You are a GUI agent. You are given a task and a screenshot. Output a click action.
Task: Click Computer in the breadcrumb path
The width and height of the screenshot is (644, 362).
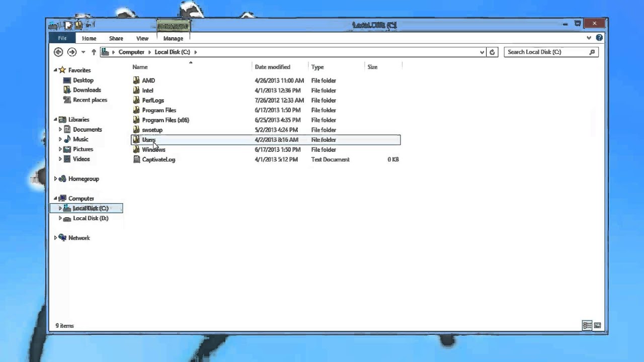click(131, 52)
